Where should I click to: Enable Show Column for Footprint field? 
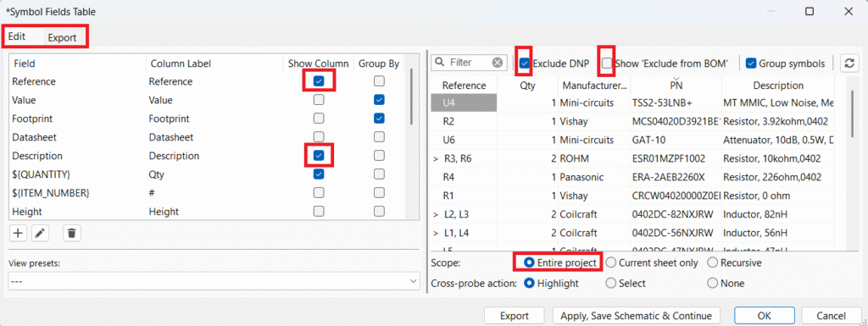pos(319,119)
